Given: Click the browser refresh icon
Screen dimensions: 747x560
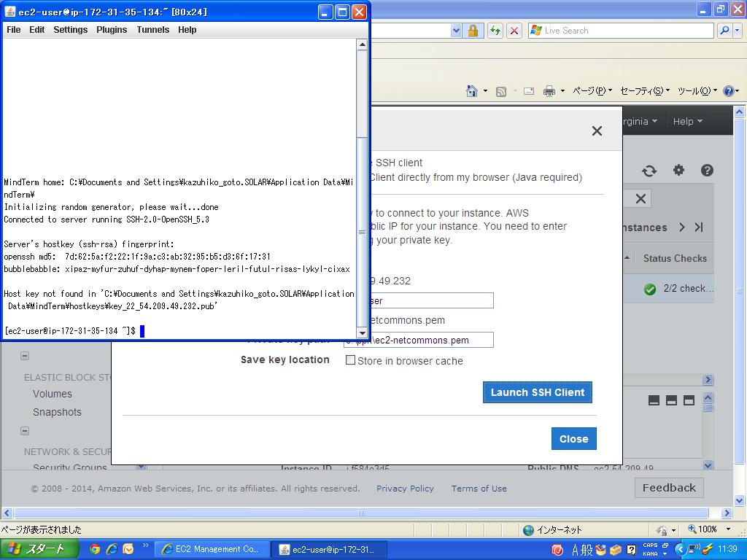Looking at the screenshot, I should coord(495,31).
